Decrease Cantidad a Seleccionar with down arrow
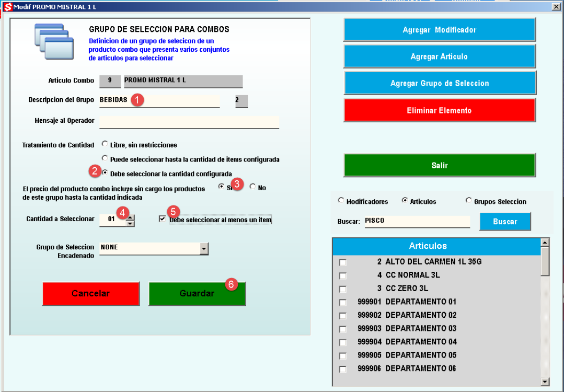This screenshot has width=564, height=392. coord(130,223)
